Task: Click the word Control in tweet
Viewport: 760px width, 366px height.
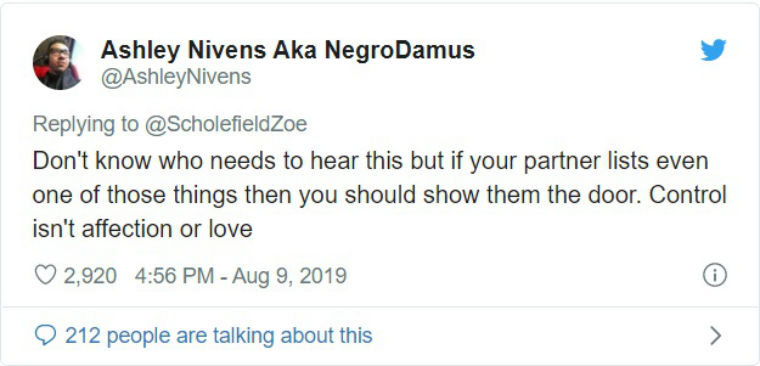Action: (688, 195)
